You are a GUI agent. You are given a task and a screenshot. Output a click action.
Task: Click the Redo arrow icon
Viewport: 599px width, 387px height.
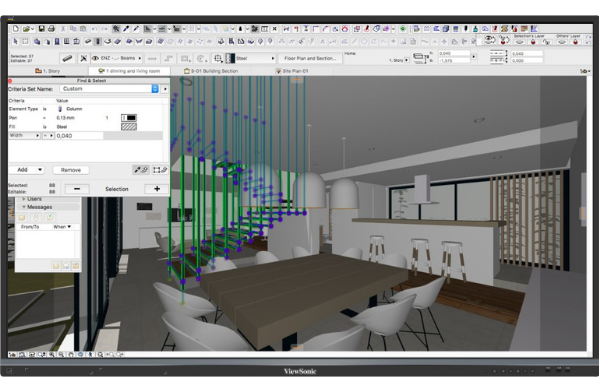click(104, 29)
